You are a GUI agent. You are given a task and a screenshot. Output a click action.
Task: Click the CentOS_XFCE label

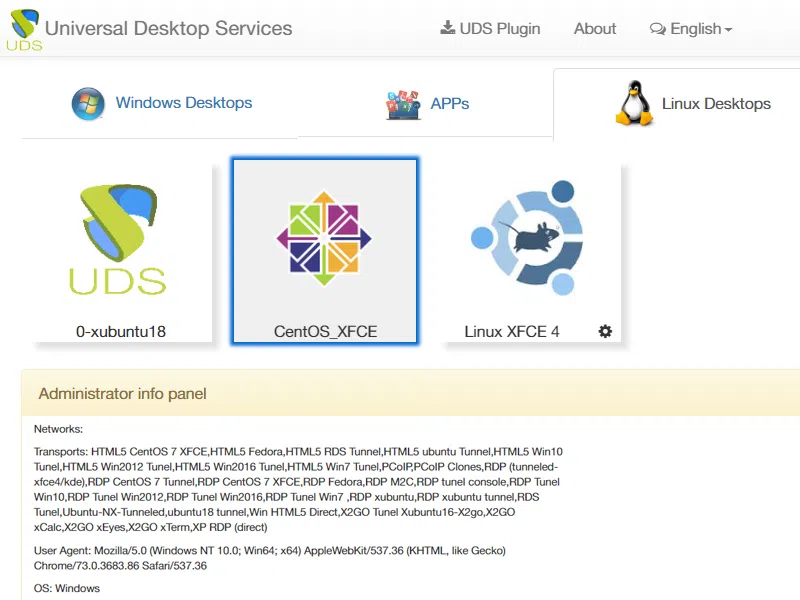click(x=326, y=332)
